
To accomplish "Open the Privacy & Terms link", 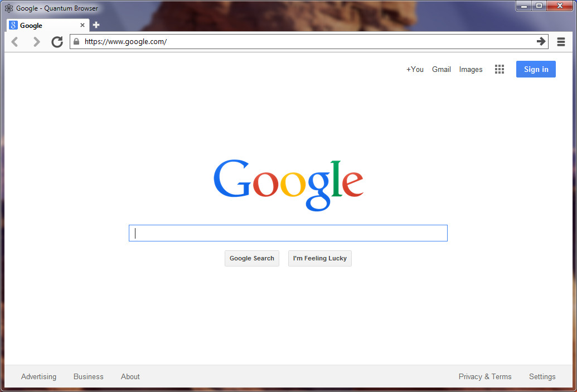I will pos(485,376).
